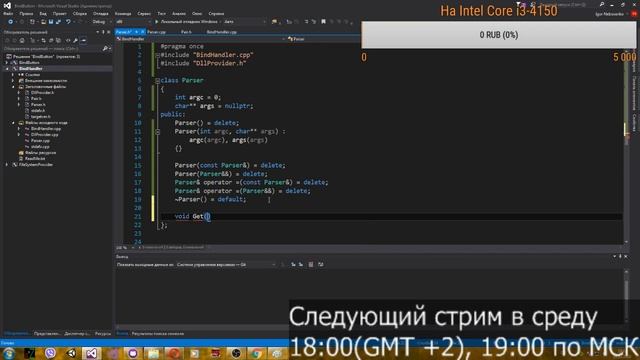Screen dimensions: 640x360
Task: Switch to the Pair.h editor tab
Action: coord(186,32)
